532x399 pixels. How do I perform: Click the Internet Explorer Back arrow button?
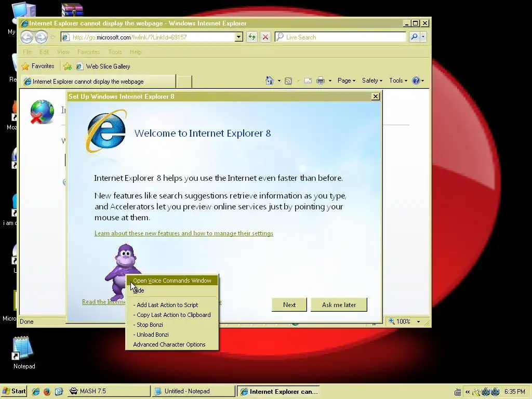26,37
